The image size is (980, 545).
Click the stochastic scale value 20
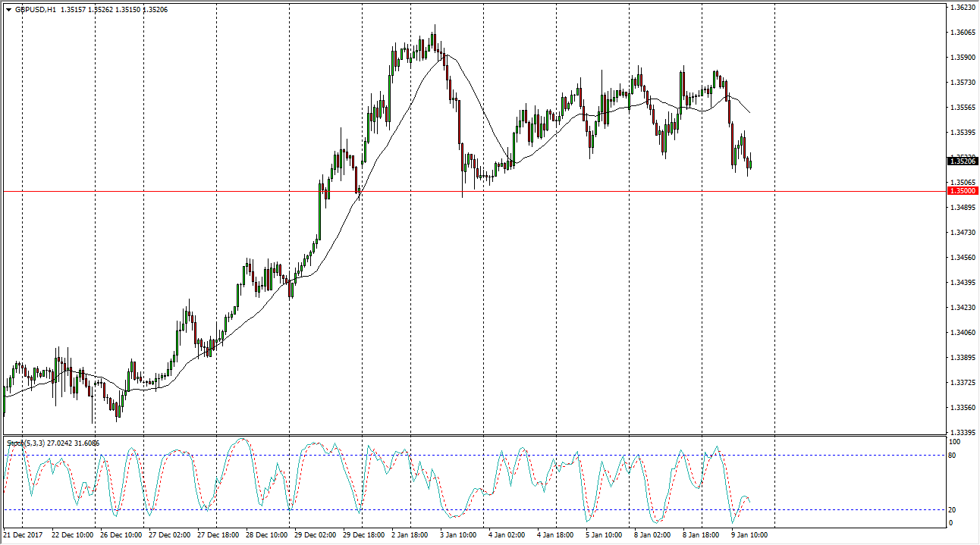tap(953, 510)
